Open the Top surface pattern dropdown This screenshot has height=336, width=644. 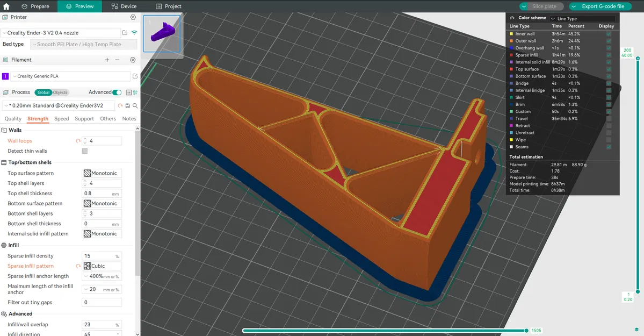(102, 173)
